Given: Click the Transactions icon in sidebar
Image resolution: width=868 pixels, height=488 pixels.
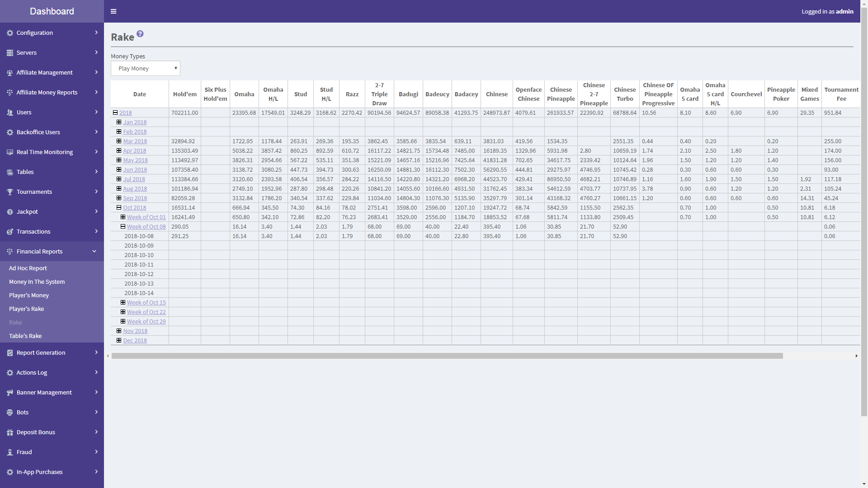Looking at the screenshot, I should [10, 232].
